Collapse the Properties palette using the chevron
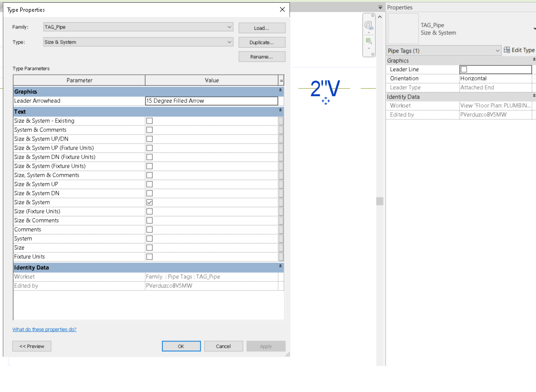This screenshot has height=392, width=536. tap(380, 17)
